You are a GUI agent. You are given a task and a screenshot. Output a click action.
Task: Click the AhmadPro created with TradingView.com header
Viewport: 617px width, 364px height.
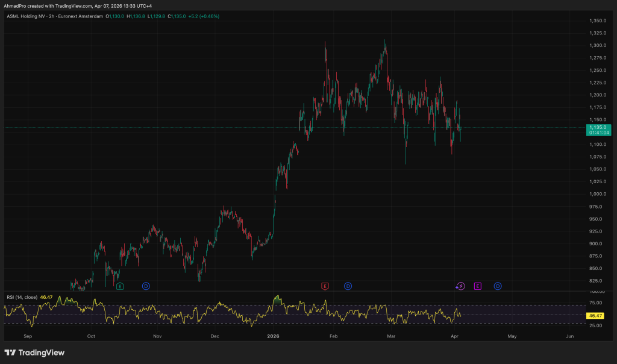75,5
